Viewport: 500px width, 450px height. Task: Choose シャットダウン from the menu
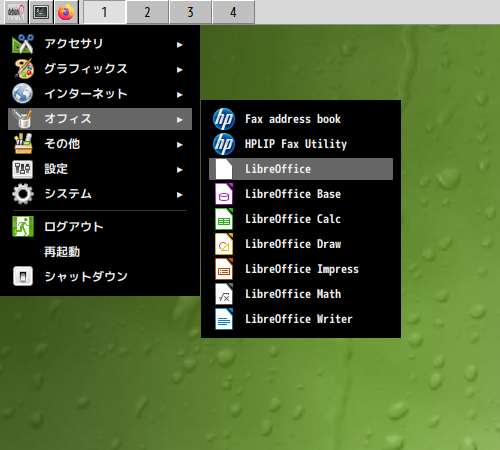[100, 276]
